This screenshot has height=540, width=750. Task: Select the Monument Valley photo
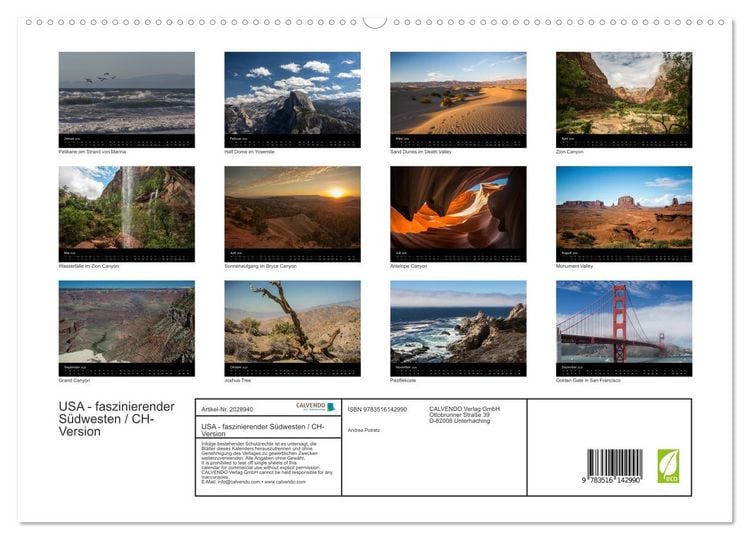pos(624,214)
